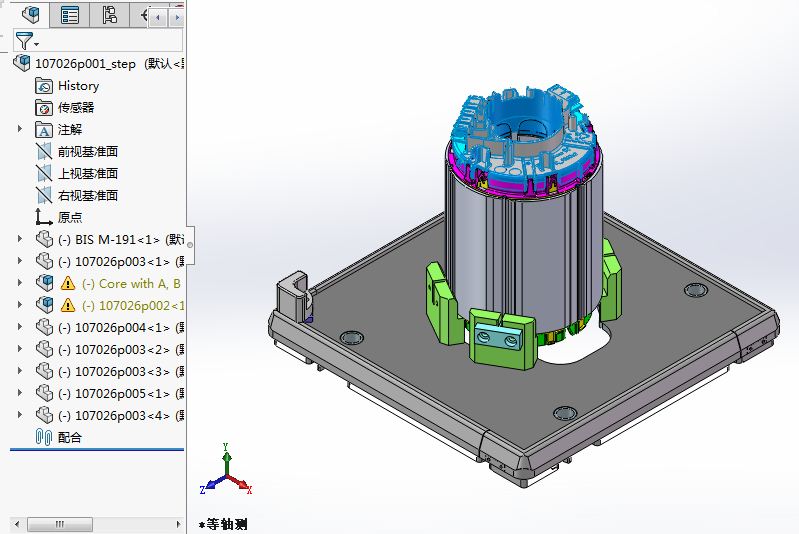
Task: Click the 107026p005<1> part icon
Action: (x=44, y=392)
